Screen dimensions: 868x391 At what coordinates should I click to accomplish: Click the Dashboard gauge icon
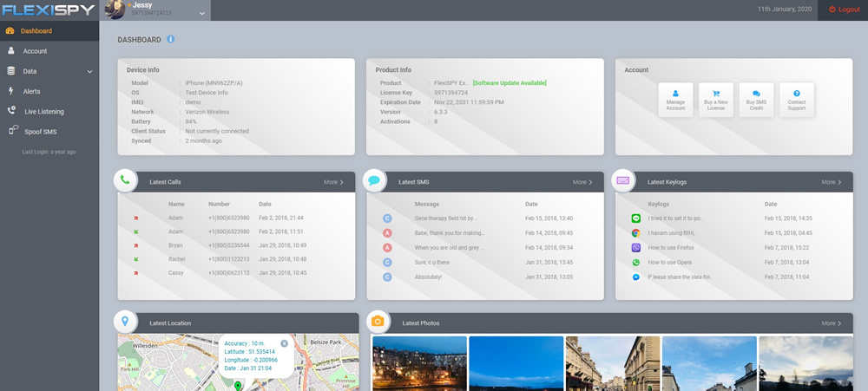[10, 31]
